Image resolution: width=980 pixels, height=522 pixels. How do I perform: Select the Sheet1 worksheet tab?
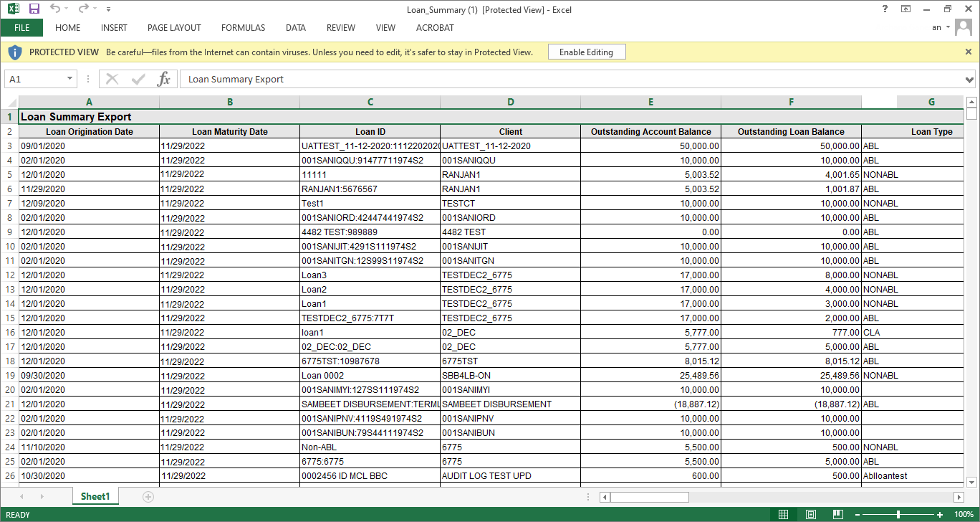pyautogui.click(x=95, y=496)
